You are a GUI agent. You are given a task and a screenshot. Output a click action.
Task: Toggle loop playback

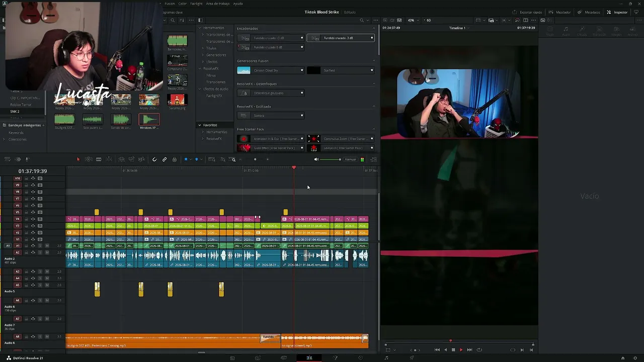click(479, 350)
